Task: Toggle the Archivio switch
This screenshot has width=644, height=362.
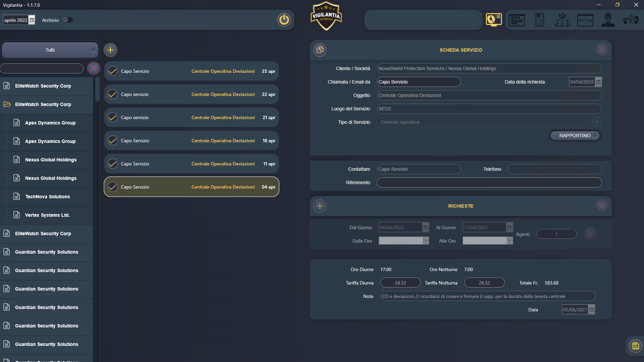Action: pyautogui.click(x=67, y=20)
